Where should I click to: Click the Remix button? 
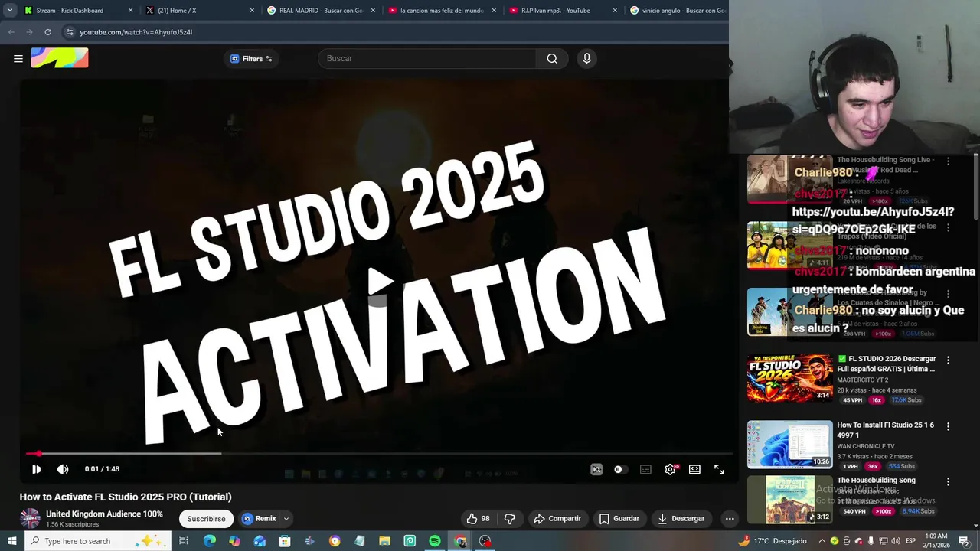(x=260, y=518)
